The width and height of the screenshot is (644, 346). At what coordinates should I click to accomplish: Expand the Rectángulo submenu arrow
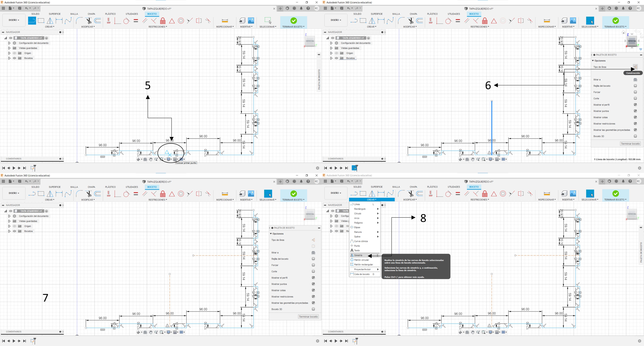pos(378,209)
